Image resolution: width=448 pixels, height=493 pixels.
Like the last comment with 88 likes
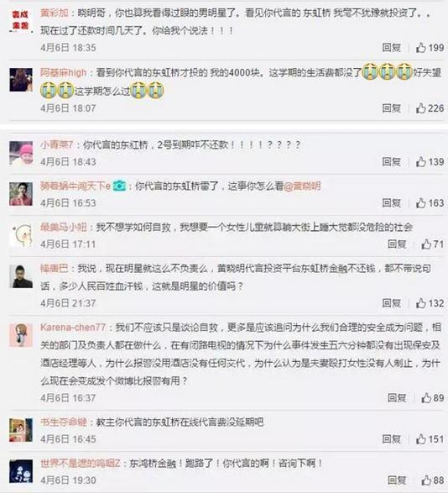click(426, 480)
